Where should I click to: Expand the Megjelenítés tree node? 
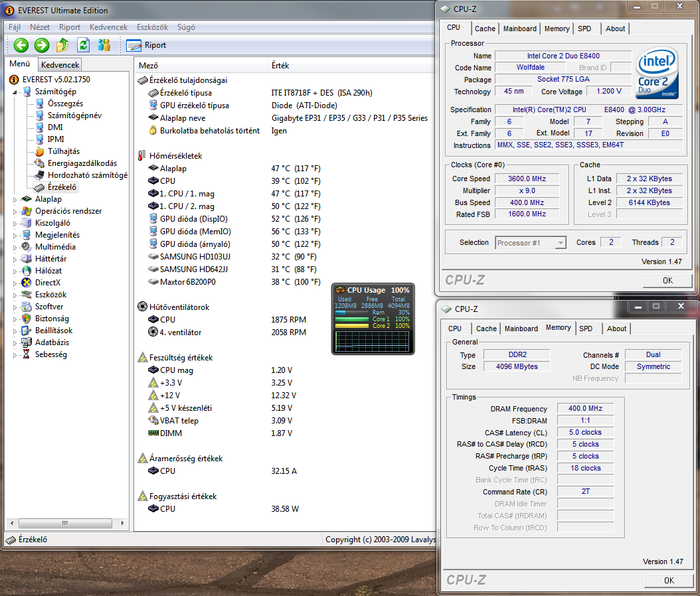point(15,235)
